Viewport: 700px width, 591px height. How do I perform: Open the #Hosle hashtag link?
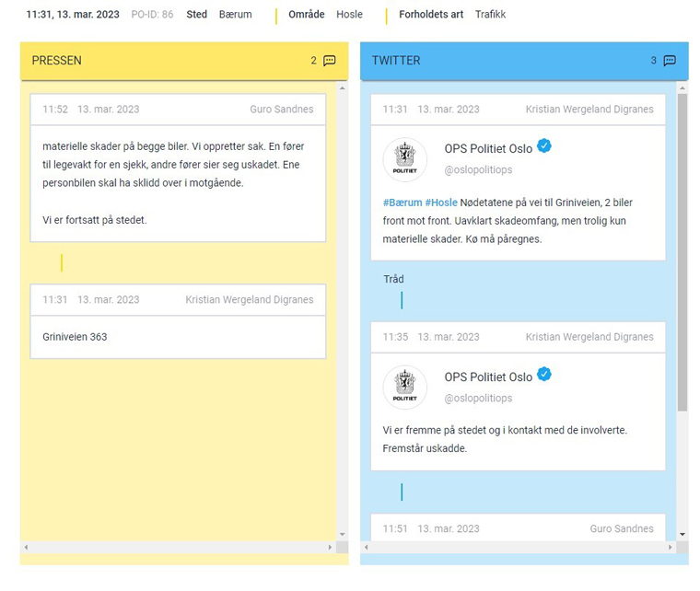click(441, 203)
